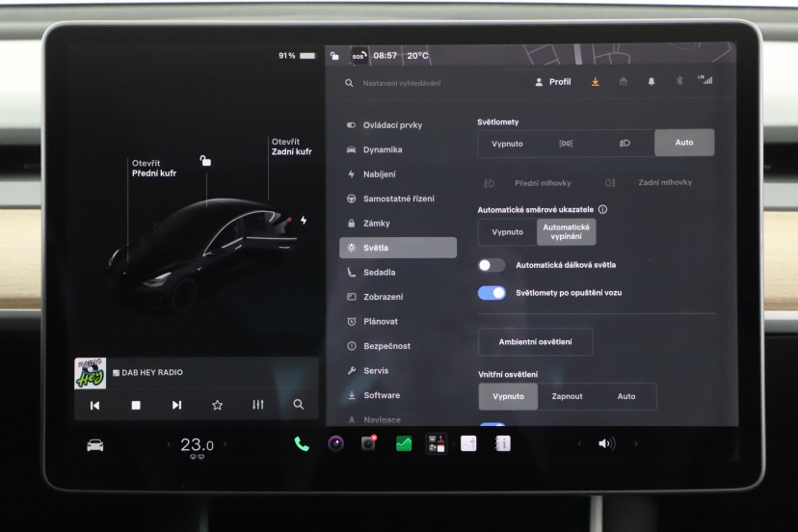Open the phone app in bottom bar
This screenshot has width=798, height=532.
pos(302,444)
